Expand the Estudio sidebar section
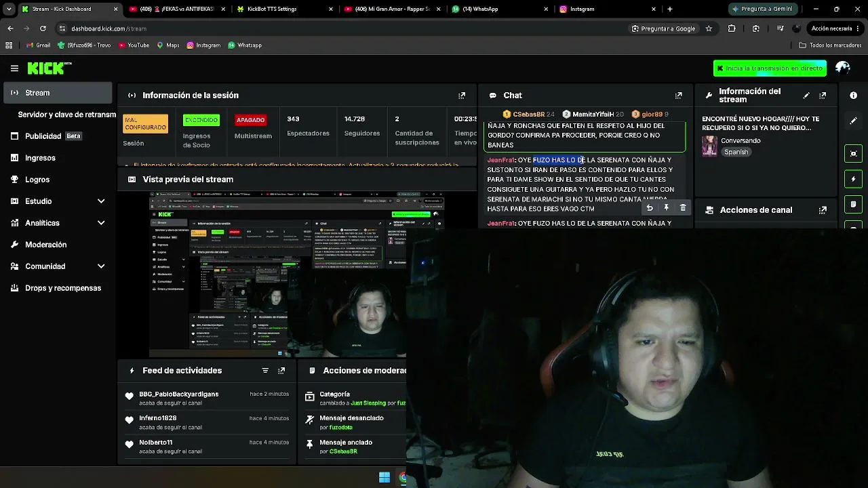The width and height of the screenshot is (868, 488). pos(101,201)
